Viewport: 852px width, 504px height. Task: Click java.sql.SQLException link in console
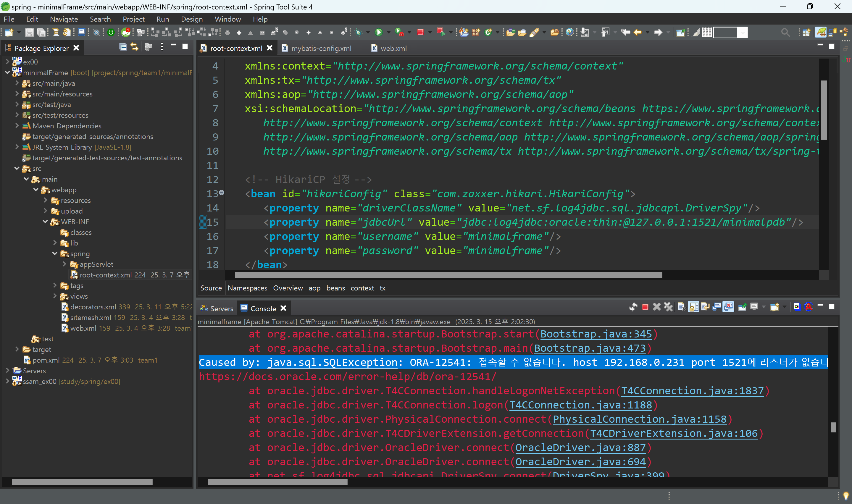click(332, 362)
